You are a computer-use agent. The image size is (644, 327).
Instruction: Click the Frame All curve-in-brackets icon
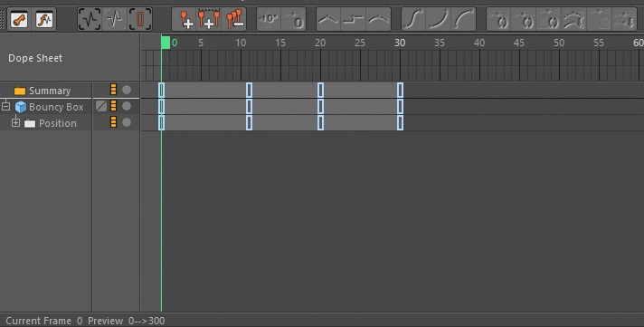point(90,19)
